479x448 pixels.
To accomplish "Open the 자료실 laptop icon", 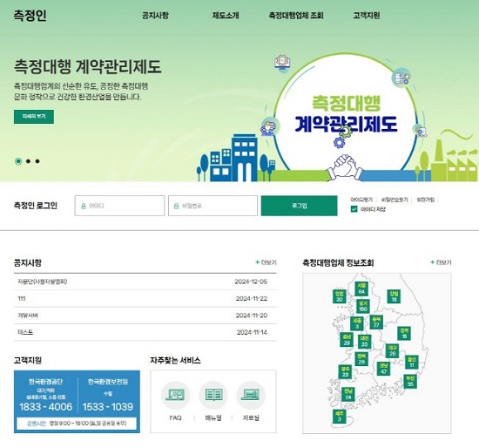I will click(x=251, y=395).
